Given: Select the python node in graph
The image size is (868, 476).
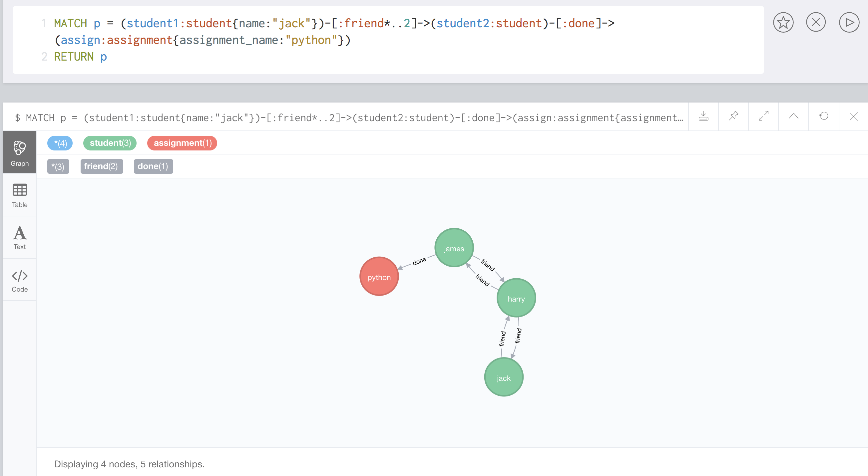Looking at the screenshot, I should point(379,277).
